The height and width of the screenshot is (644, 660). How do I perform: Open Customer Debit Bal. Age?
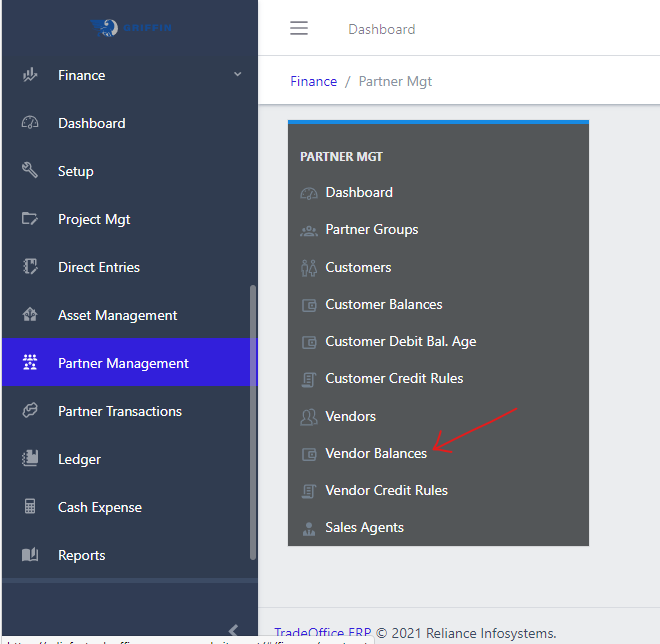point(401,341)
